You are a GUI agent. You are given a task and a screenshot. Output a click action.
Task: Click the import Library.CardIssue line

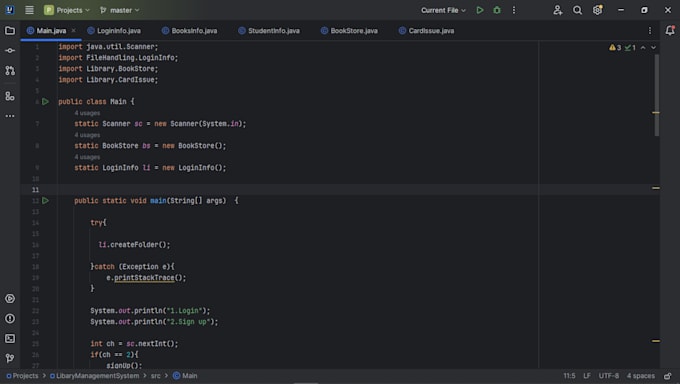[108, 80]
